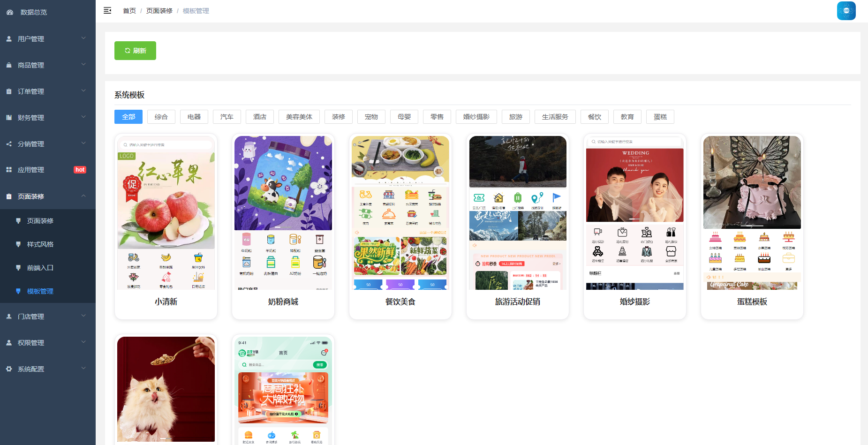
Task: Open the user avatar in top right
Action: 846,11
